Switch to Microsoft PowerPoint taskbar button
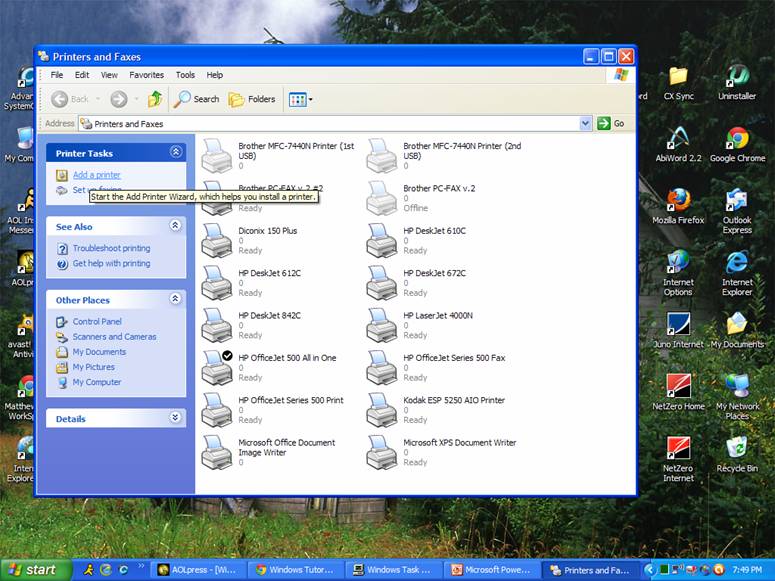775x581 pixels. 491,570
